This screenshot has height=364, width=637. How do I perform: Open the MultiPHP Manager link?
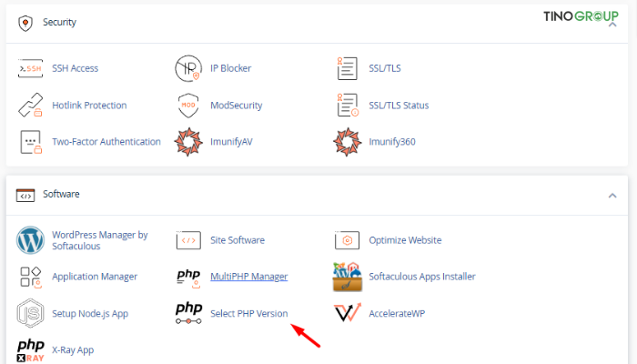click(249, 277)
